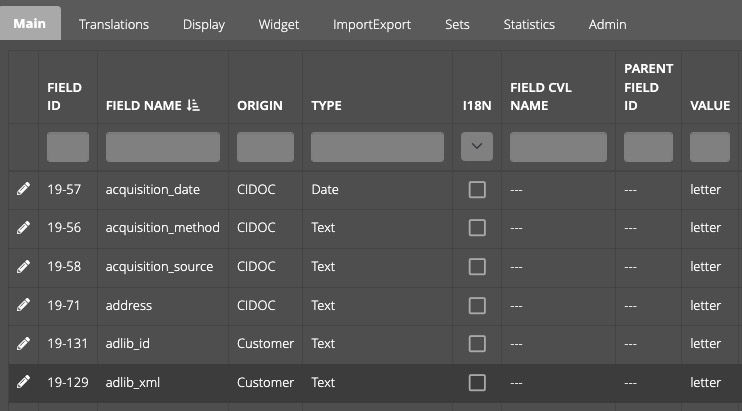Open the ImportExport tab
This screenshot has height=411, width=742.
[x=371, y=24]
